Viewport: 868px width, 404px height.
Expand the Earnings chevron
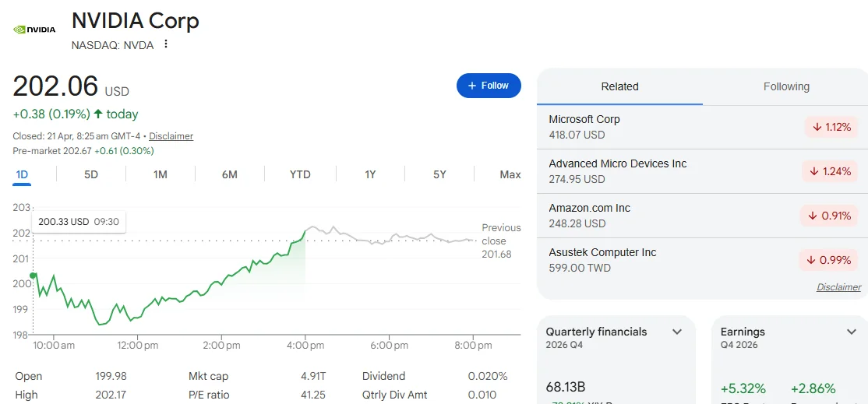851,332
